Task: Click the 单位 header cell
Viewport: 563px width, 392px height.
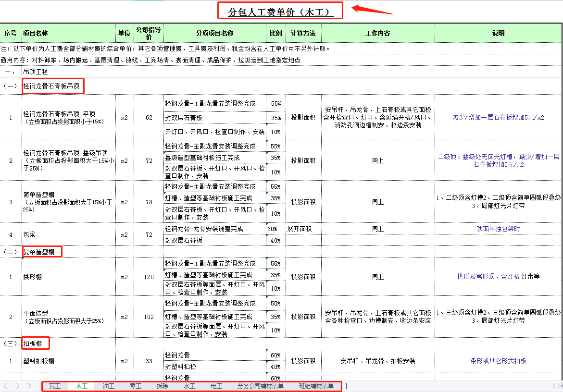Action: [124, 33]
